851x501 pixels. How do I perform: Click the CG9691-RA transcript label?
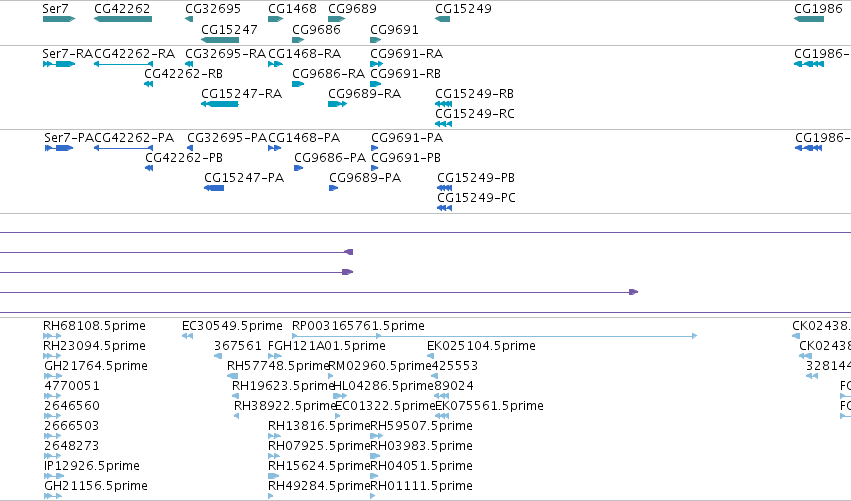[x=407, y=54]
